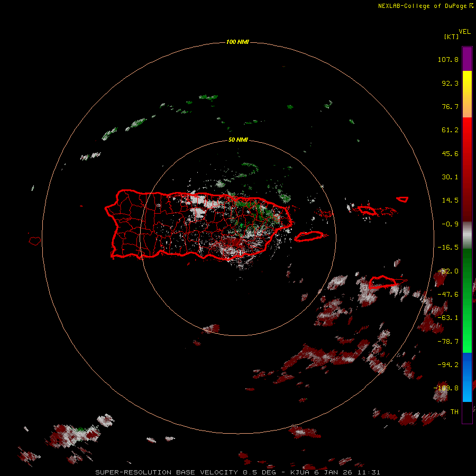Click the VEL legend title
Viewport: 476px width, 476px height.
pos(464,31)
